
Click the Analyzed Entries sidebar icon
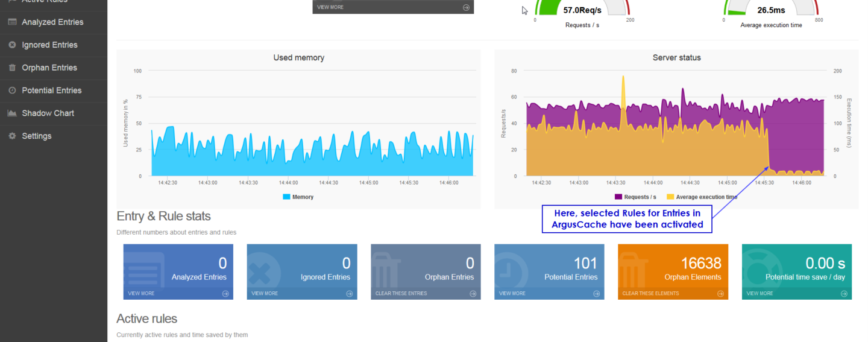click(x=11, y=22)
